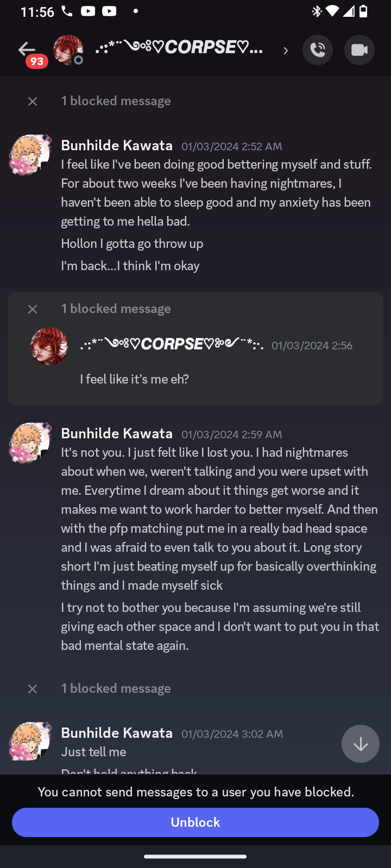Tap Bunhilde Kawata's avatar at 3:02 AM
The height and width of the screenshot is (868, 391).
click(30, 742)
